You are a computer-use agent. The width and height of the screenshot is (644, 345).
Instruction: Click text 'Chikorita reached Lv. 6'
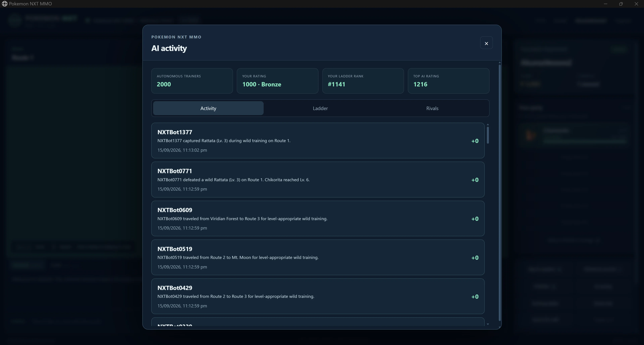[x=286, y=180]
